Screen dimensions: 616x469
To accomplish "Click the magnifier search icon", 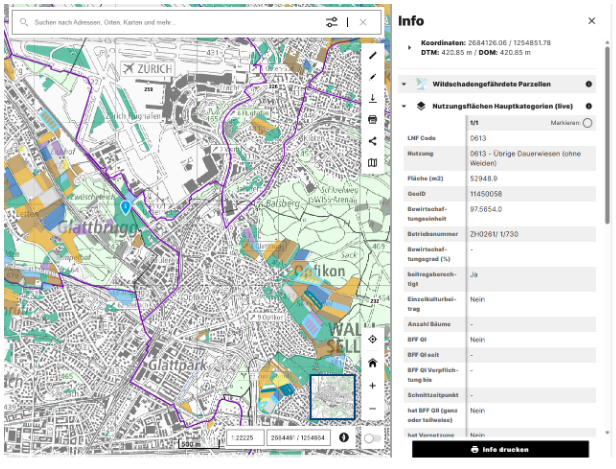I will point(24,22).
